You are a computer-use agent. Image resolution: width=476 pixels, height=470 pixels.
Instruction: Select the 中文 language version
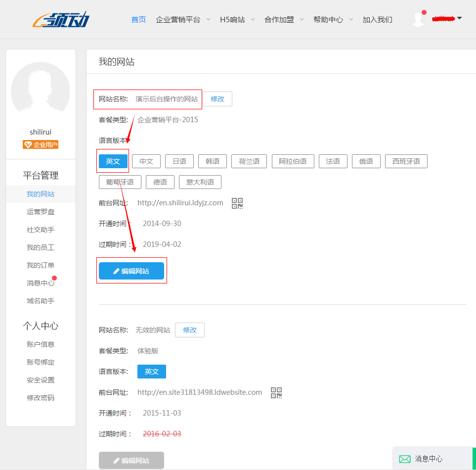click(146, 161)
